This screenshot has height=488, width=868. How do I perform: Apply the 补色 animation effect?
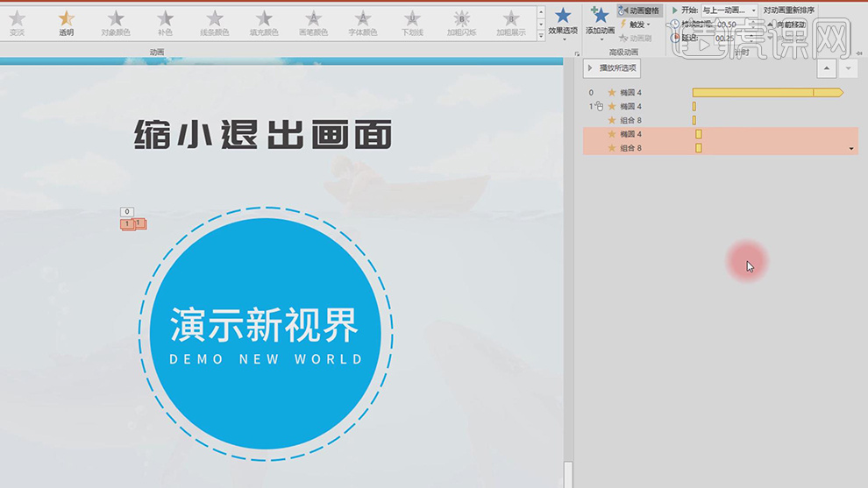[165, 23]
